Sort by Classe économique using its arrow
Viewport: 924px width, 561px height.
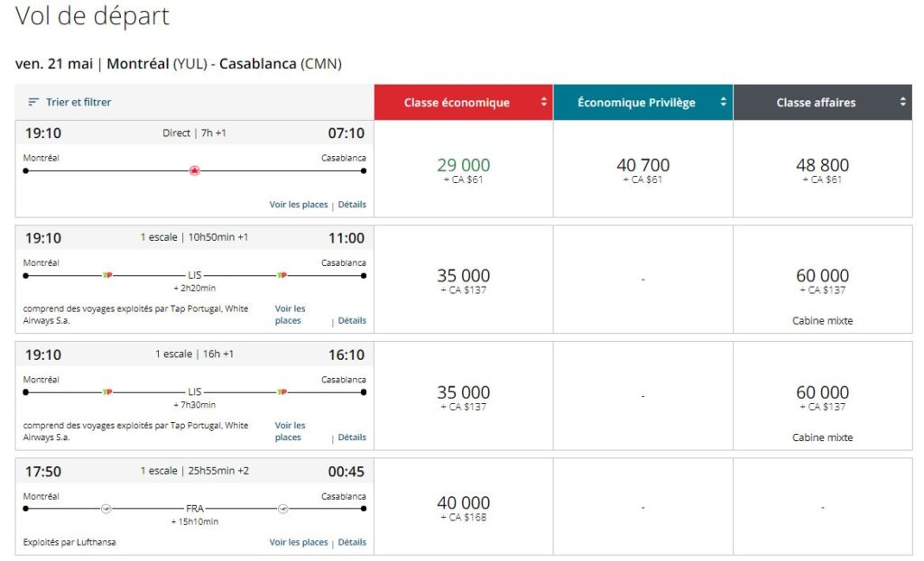(x=543, y=102)
